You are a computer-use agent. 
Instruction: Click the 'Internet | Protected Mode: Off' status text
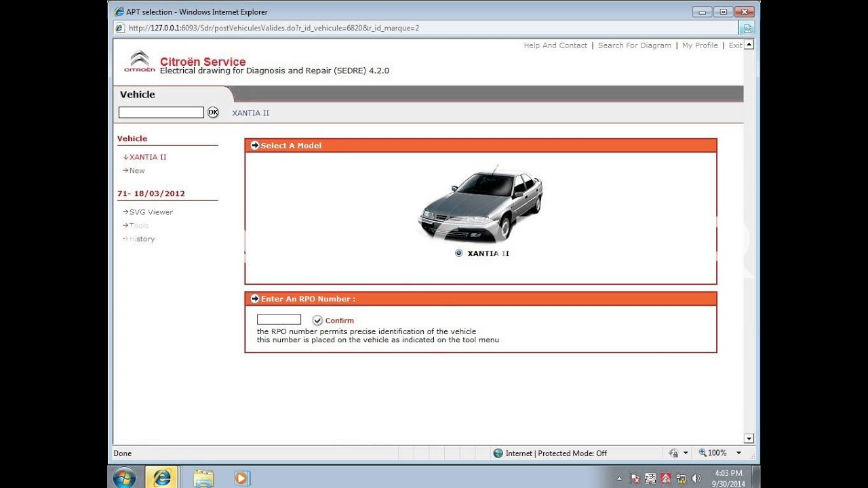tap(556, 453)
